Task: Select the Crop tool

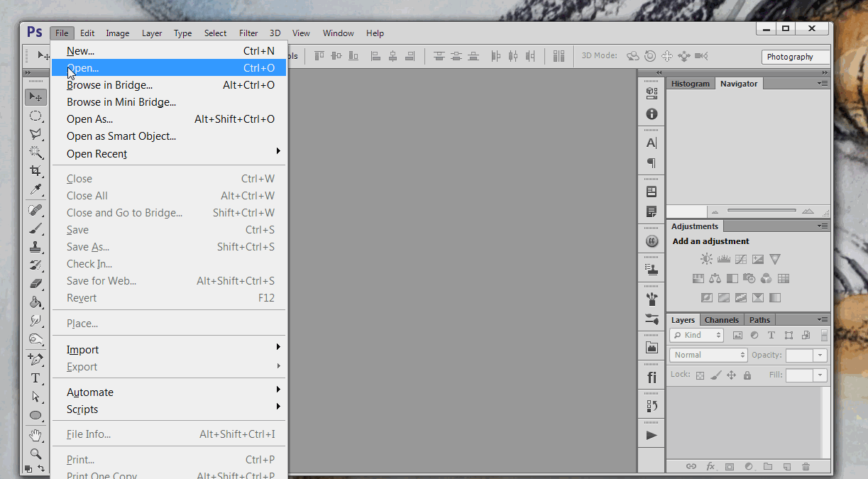Action: click(35, 171)
